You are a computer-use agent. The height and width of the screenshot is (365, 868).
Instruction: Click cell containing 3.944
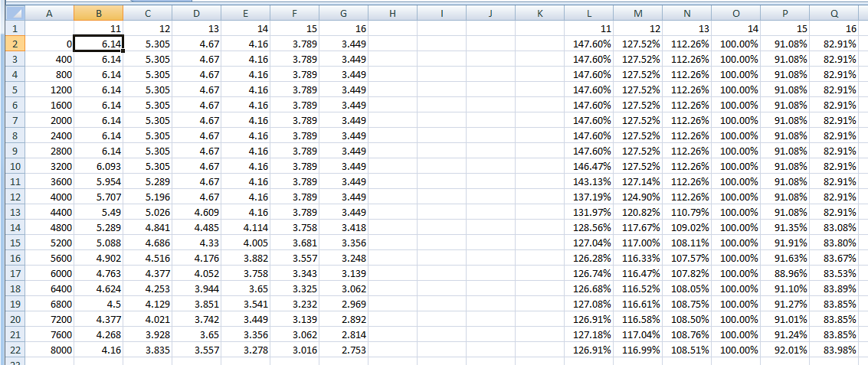coord(197,288)
